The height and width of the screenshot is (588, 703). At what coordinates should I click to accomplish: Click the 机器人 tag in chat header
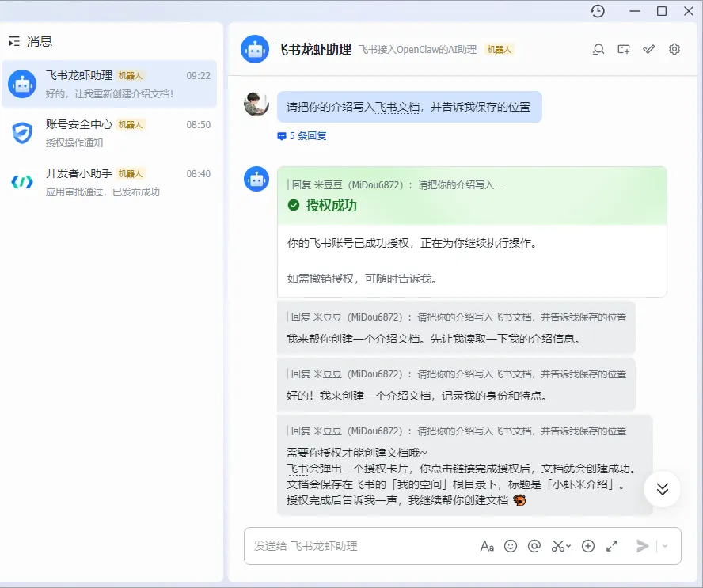click(499, 50)
